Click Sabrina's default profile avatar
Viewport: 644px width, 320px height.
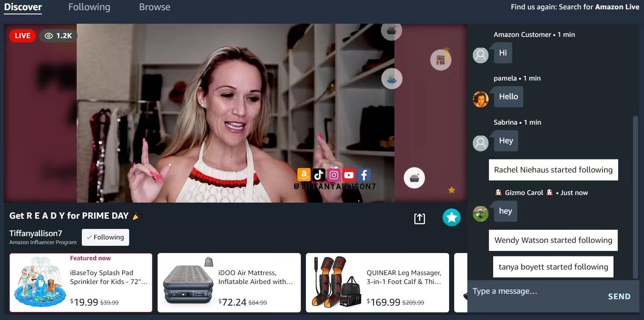pos(480,143)
